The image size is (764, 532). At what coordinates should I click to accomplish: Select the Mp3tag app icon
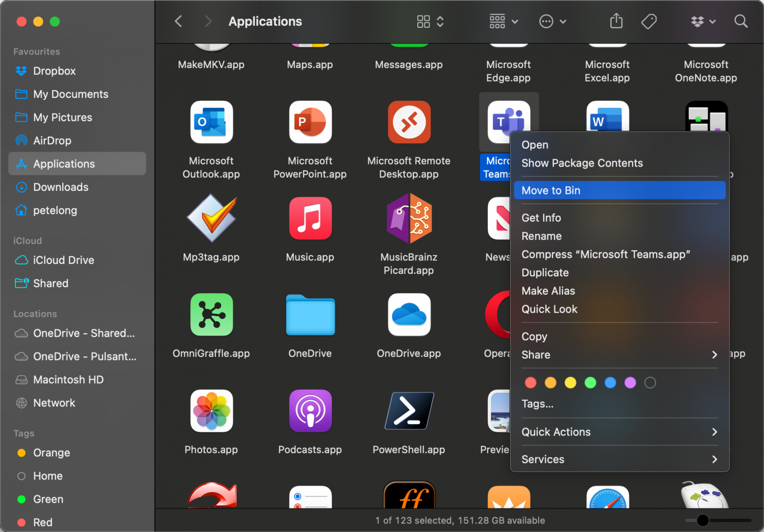(211, 218)
